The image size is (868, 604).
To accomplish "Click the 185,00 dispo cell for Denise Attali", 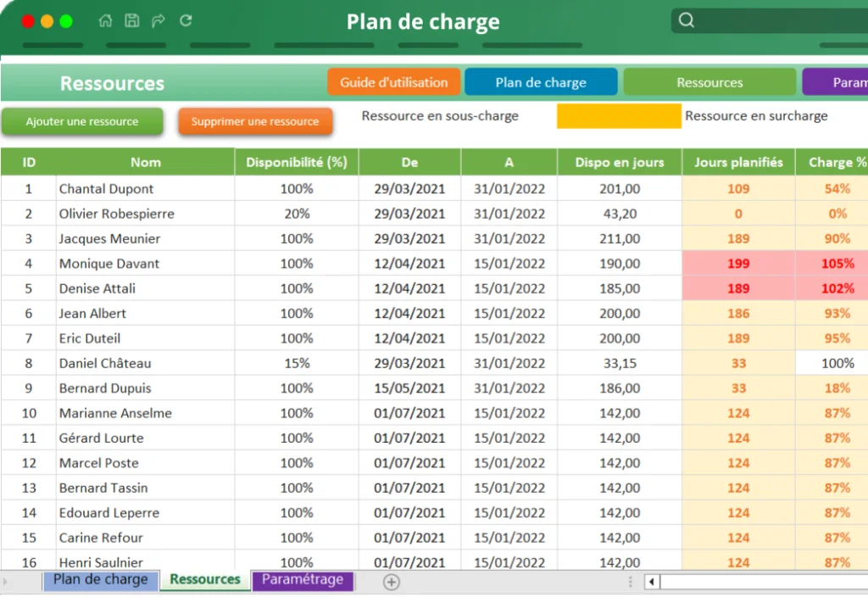I will (x=620, y=288).
